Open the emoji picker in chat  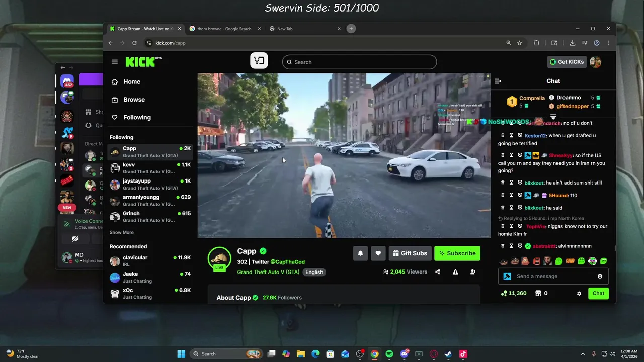[x=600, y=276]
